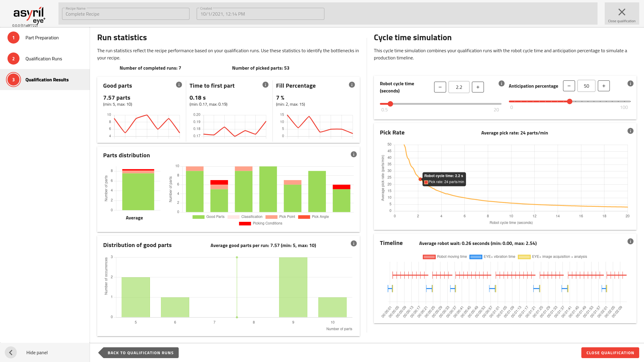Click the info icon on Time to first part
The width and height of the screenshot is (644, 362).
265,85
